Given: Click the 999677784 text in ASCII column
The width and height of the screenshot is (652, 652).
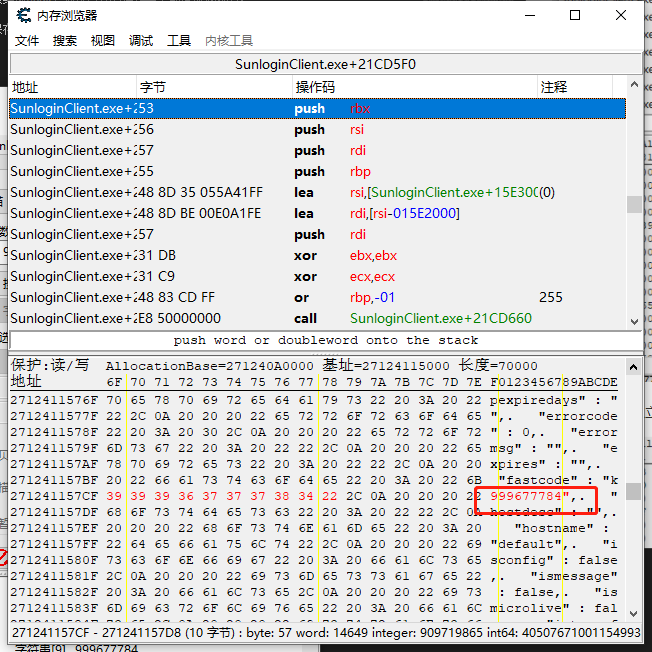Looking at the screenshot, I should (526, 496).
